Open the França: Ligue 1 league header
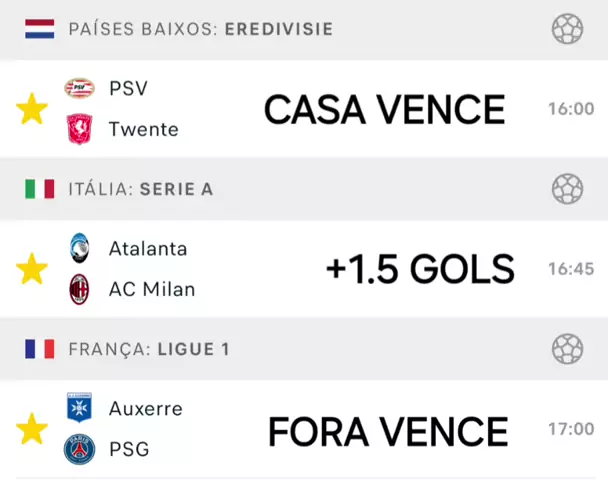 point(149,349)
